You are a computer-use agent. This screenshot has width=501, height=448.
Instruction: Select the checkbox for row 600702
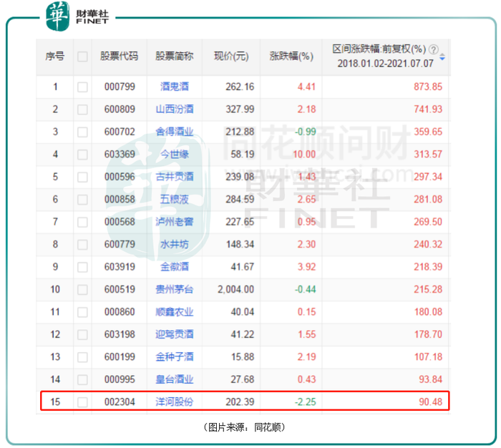[x=82, y=132]
